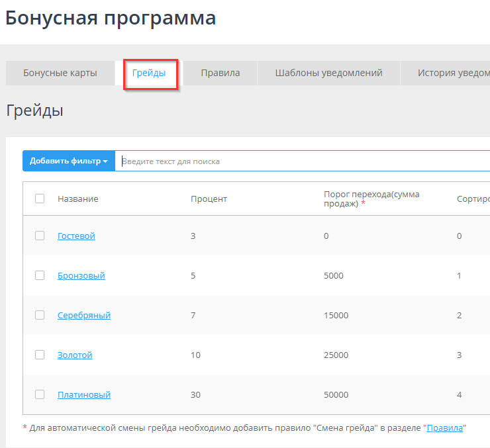Image resolution: width=490 pixels, height=448 pixels.
Task: Click the search text input field
Action: [302, 161]
